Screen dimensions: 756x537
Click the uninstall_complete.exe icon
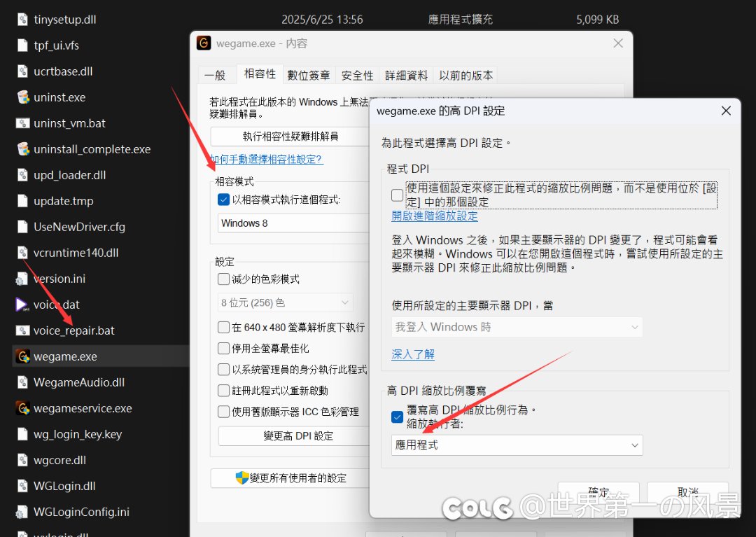point(22,149)
